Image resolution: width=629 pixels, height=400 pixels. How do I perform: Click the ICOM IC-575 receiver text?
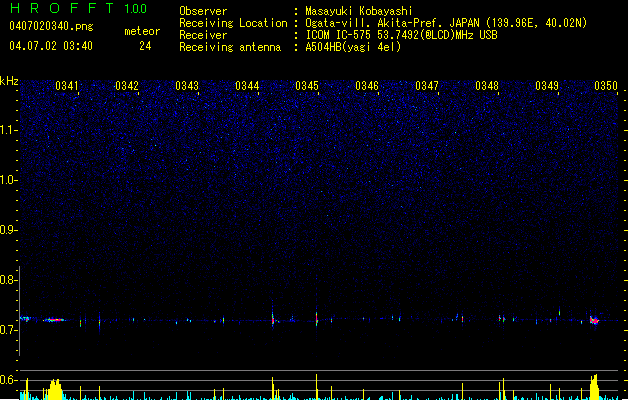pyautogui.click(x=401, y=35)
